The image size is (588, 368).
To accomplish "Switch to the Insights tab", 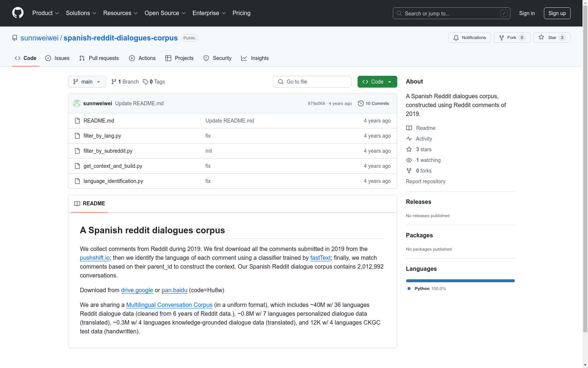I will coord(255,58).
